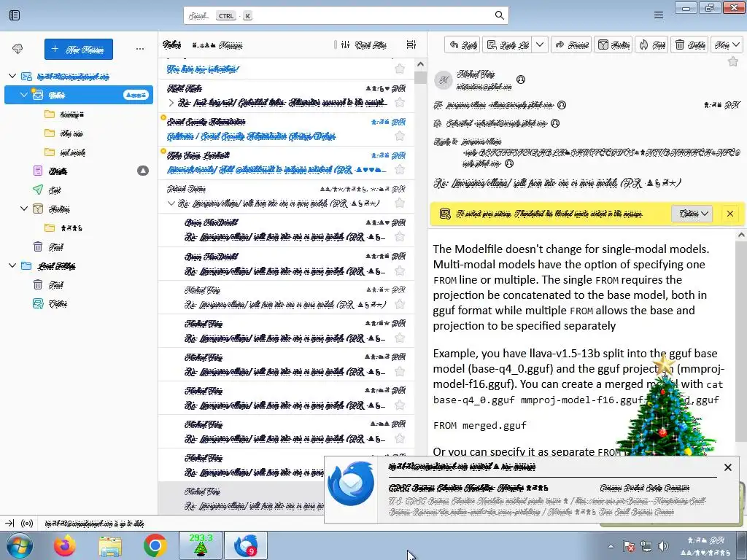
Task: Click the taskbar clock
Action: click(706, 546)
